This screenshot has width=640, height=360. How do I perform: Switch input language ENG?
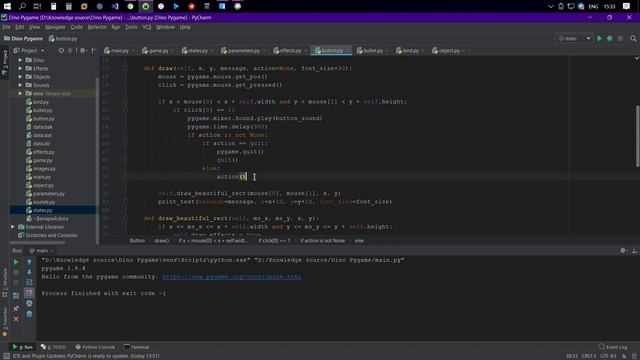(x=593, y=7)
